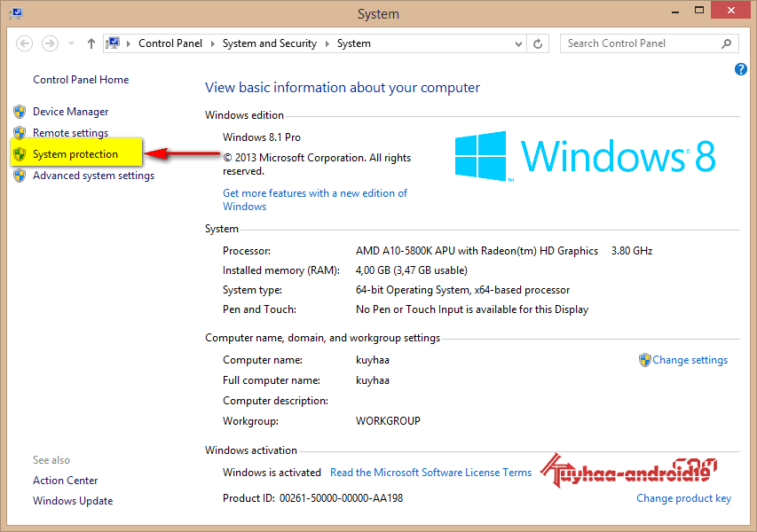Viewport: 757px width, 532px height.
Task: Maximize the System window
Action: 698,11
